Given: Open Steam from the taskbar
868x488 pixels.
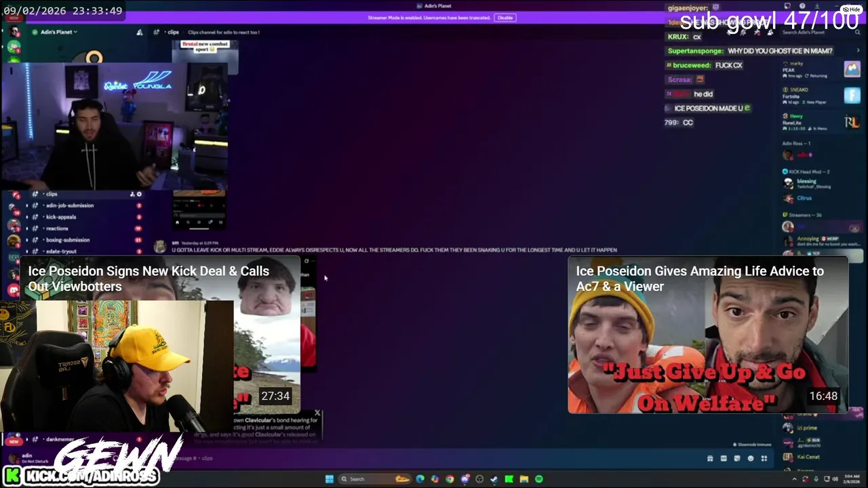Looking at the screenshot, I should 494,479.
